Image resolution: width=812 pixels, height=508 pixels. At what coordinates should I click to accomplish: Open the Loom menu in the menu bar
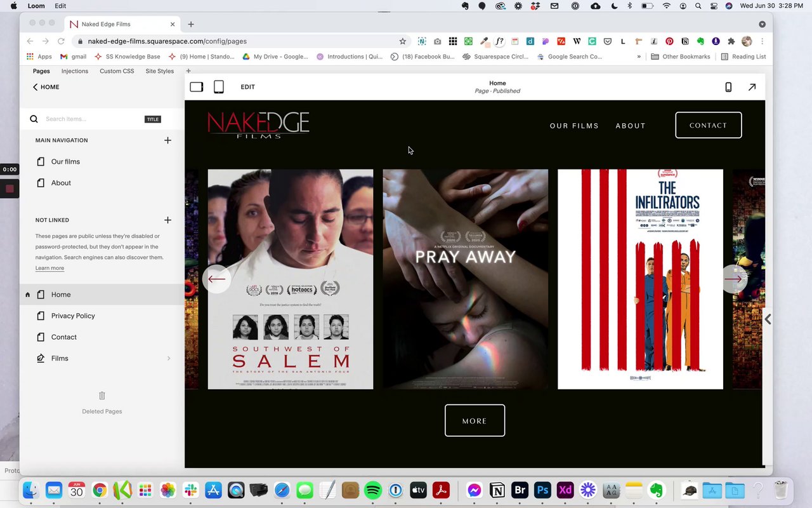(36, 6)
